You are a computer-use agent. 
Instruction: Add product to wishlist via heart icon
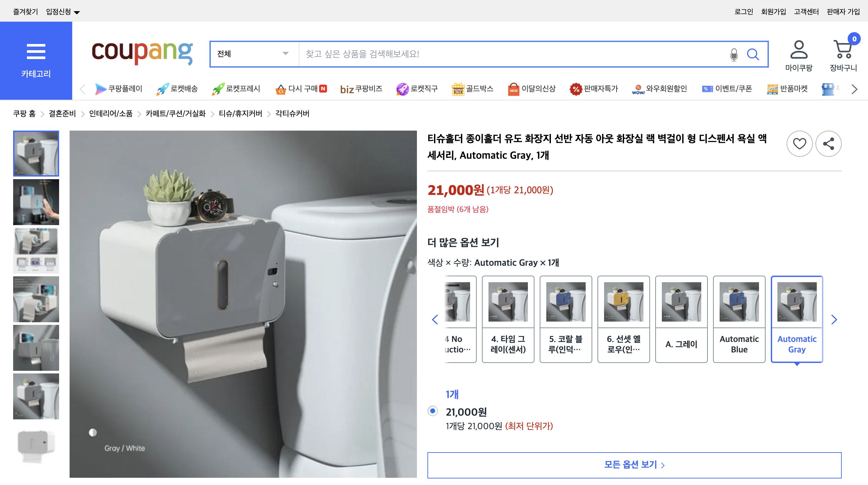pyautogui.click(x=799, y=144)
